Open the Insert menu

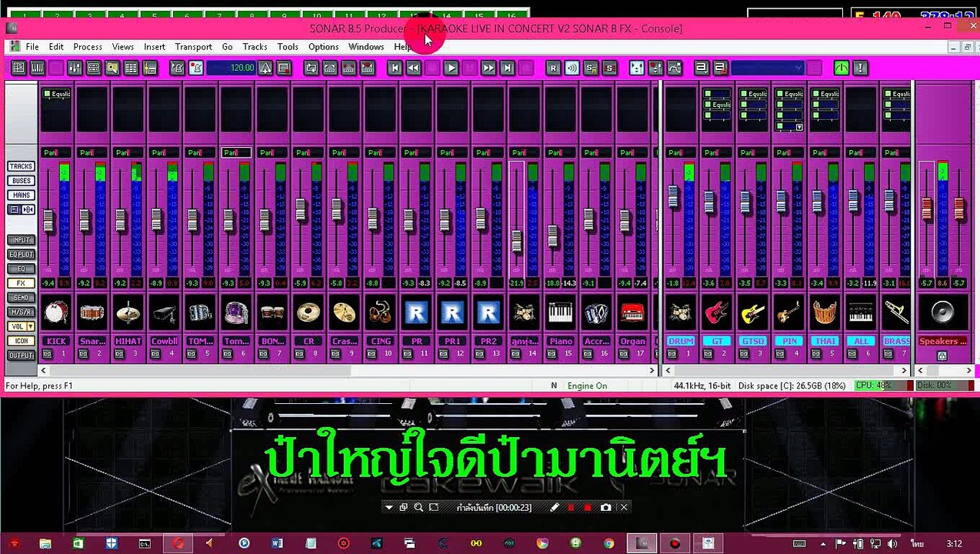155,47
